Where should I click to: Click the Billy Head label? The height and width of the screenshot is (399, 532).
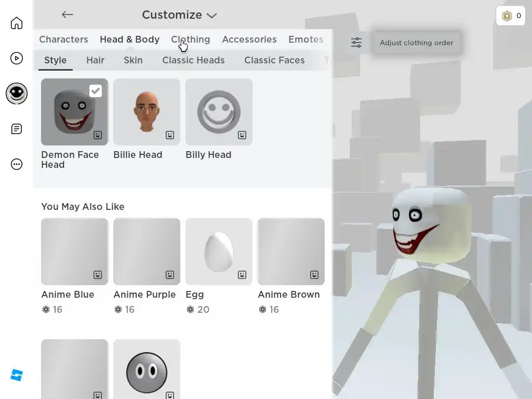(208, 155)
